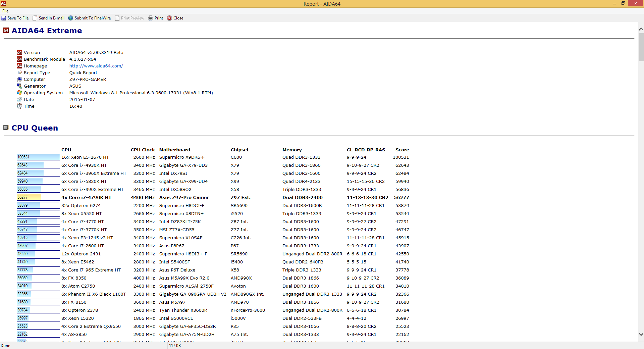
Task: Click the Chipset column header
Action: 239,150
